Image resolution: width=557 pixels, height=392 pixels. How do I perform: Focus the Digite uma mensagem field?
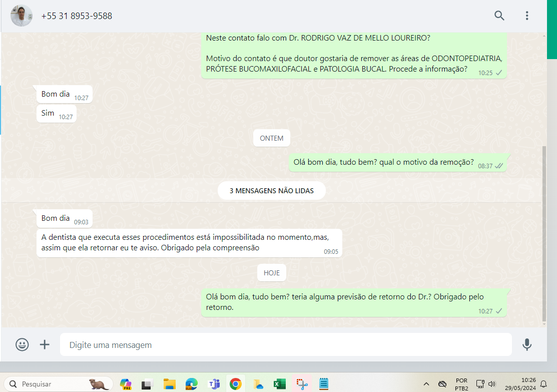point(286,345)
